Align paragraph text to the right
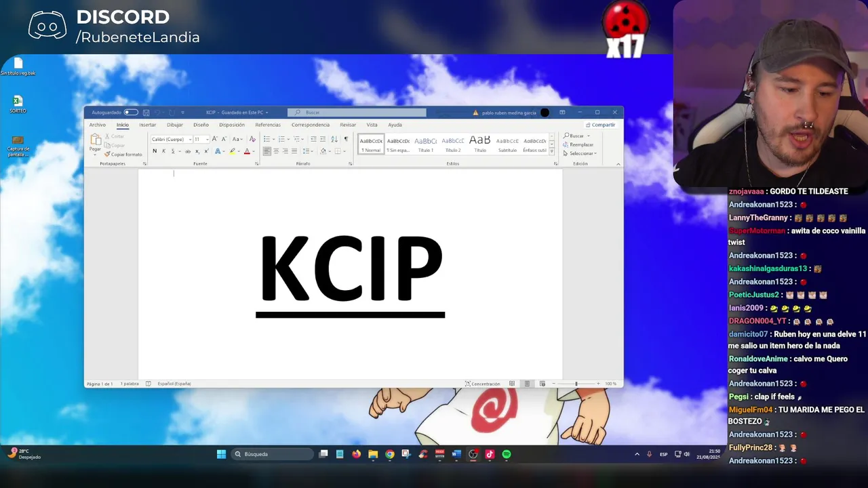The height and width of the screenshot is (488, 868). click(285, 151)
